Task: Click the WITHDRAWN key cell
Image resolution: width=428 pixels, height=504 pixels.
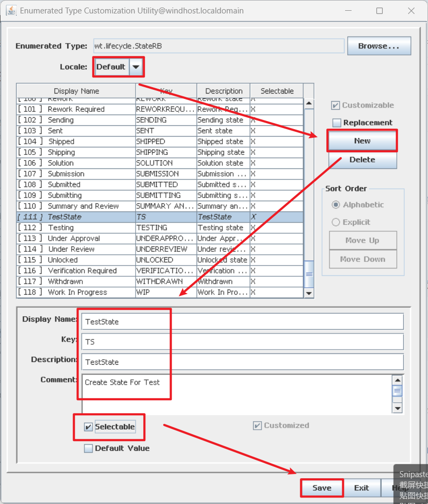Action: [x=166, y=281]
